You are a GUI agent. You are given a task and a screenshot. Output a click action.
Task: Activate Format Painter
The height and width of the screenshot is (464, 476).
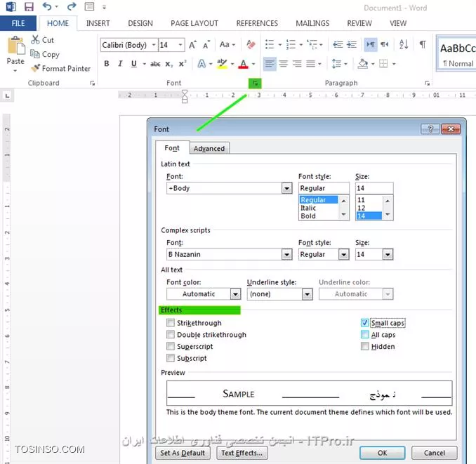pyautogui.click(x=60, y=69)
